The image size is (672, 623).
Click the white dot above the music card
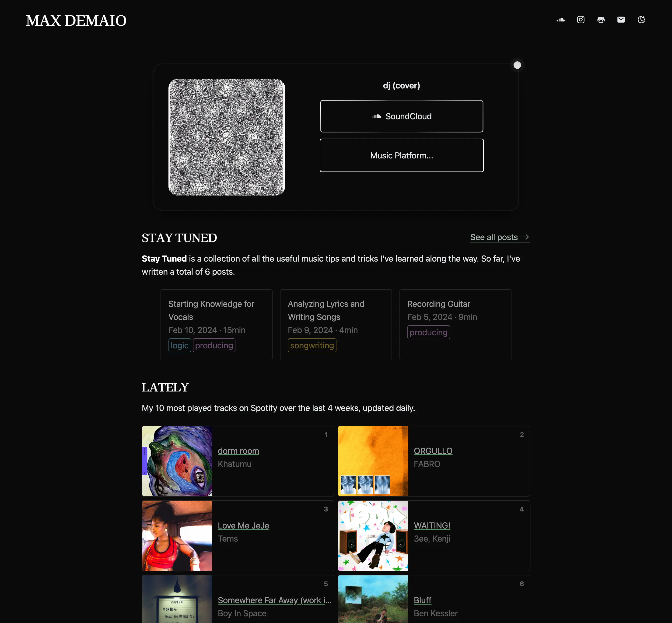point(517,65)
